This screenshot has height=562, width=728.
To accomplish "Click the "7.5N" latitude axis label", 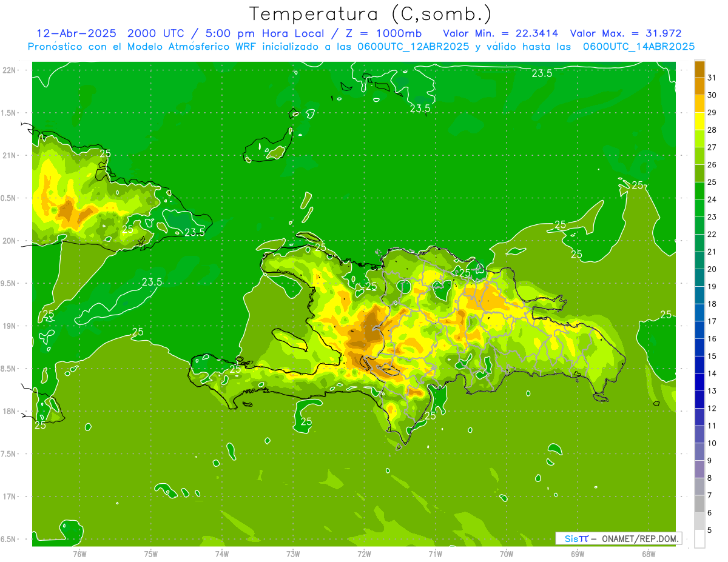I will tap(9, 454).
